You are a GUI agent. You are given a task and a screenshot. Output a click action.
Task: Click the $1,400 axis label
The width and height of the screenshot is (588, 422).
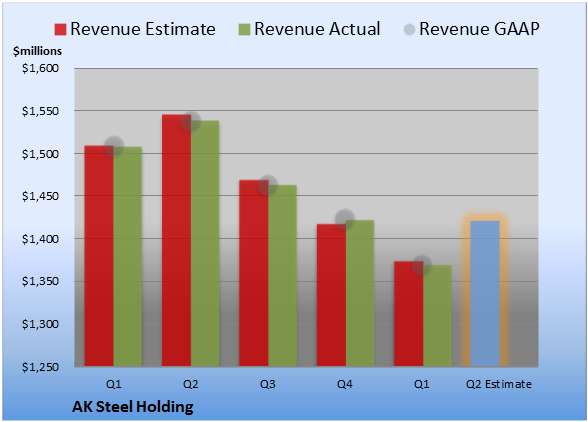pyautogui.click(x=40, y=239)
